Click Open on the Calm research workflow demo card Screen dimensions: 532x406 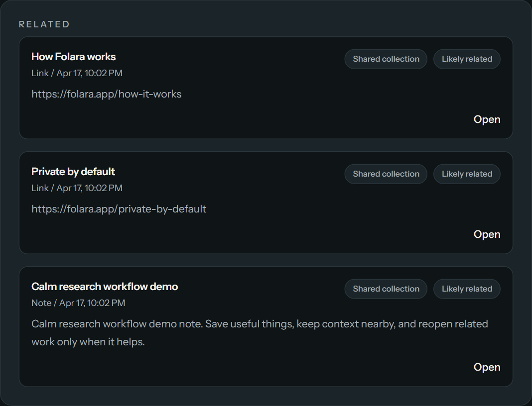pyautogui.click(x=487, y=367)
